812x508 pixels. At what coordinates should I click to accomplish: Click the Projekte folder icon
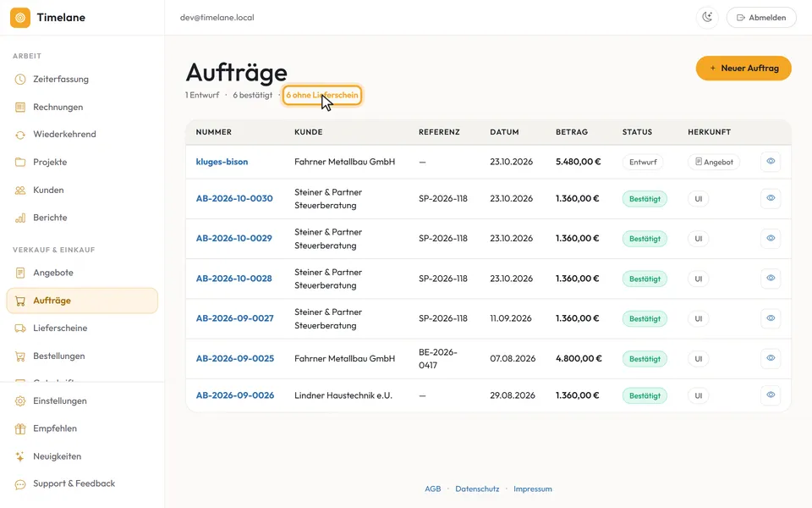pos(20,163)
